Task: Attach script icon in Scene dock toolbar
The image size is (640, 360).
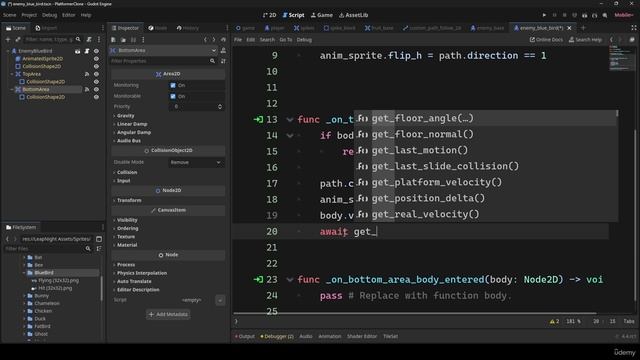Action: click(x=89, y=40)
